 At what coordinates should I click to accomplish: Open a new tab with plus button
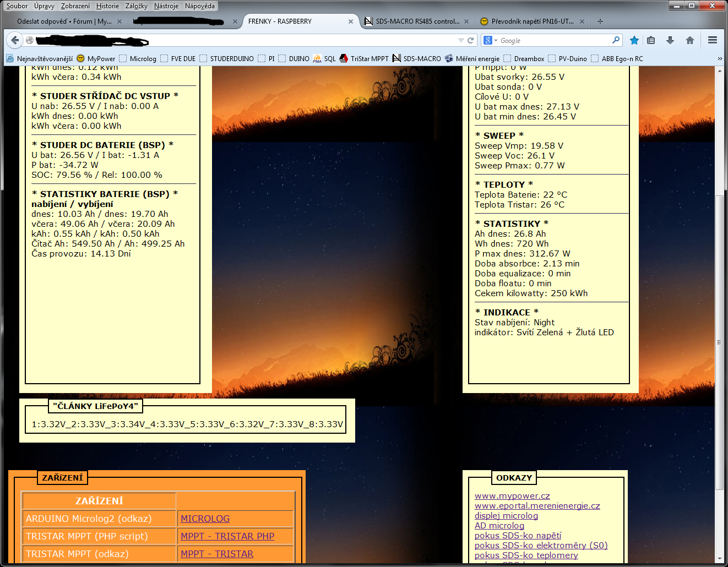coord(600,21)
